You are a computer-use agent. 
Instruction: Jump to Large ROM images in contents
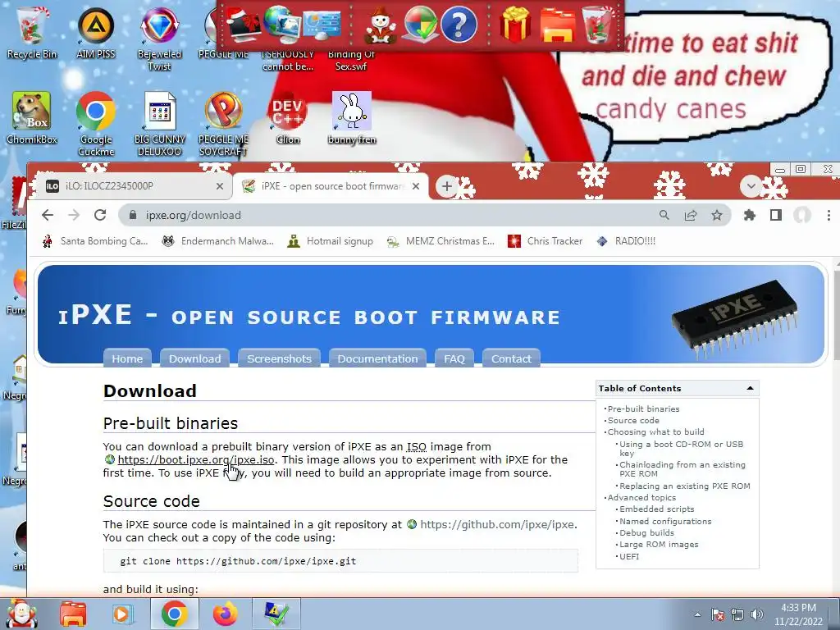[x=659, y=545]
